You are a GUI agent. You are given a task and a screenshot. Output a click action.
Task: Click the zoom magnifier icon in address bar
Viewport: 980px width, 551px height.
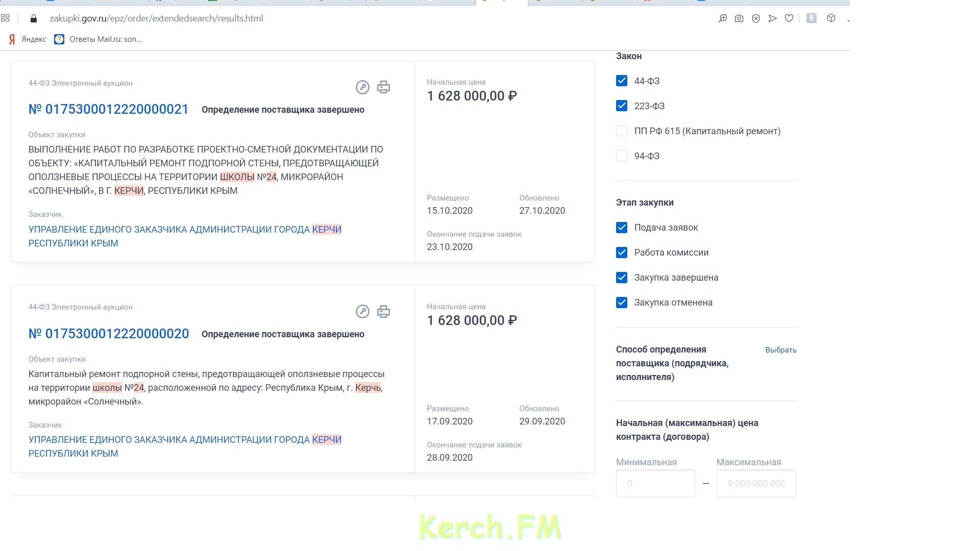click(x=723, y=18)
